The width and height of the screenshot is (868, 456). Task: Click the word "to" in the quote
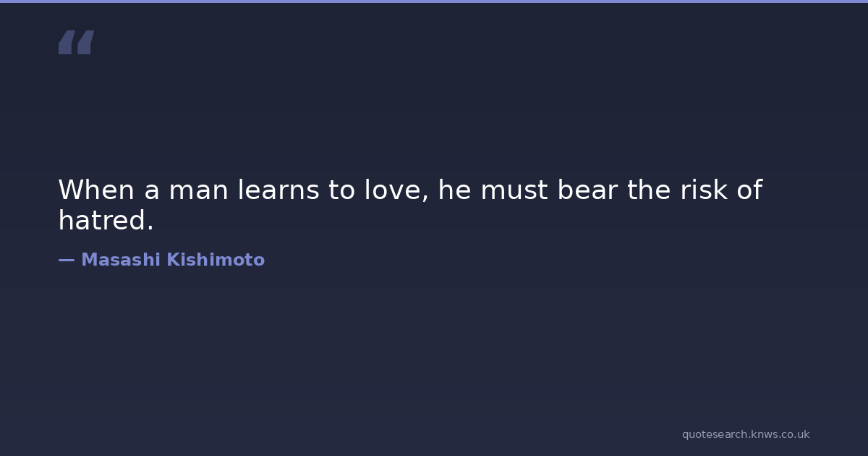click(x=341, y=190)
